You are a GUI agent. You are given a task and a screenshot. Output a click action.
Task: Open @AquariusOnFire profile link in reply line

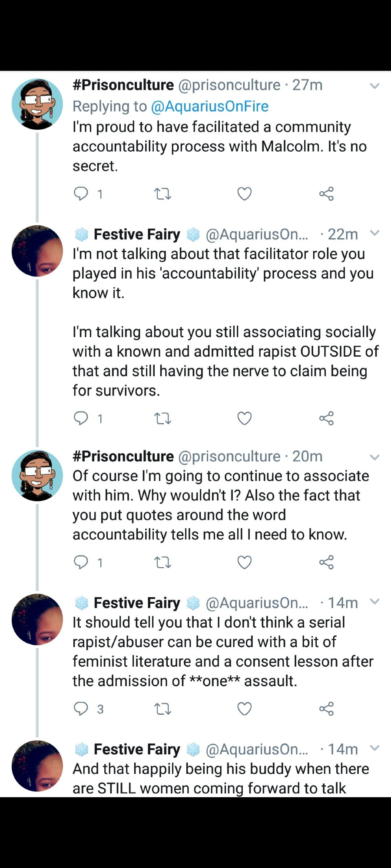[x=209, y=106]
